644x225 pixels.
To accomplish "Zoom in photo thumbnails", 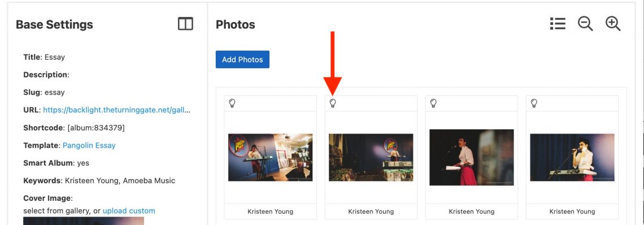I will [613, 24].
